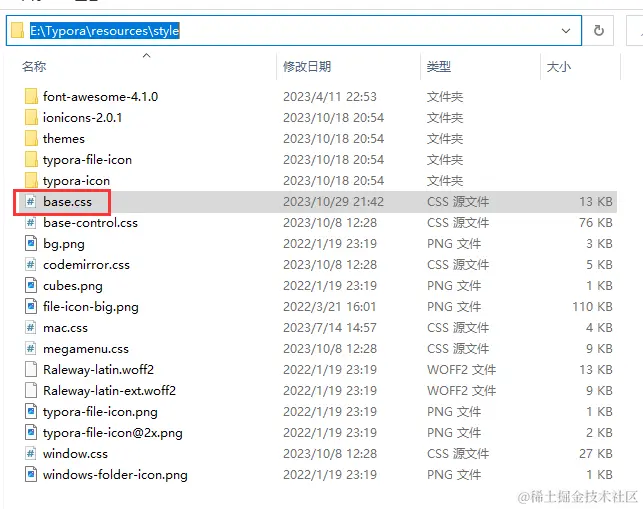The height and width of the screenshot is (509, 643).
Task: Click the mac.css file icon
Action: click(x=31, y=327)
